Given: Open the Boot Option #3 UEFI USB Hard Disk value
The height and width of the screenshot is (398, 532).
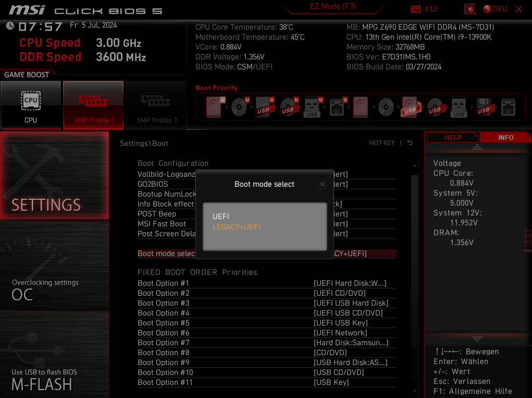Looking at the screenshot, I should tap(351, 303).
